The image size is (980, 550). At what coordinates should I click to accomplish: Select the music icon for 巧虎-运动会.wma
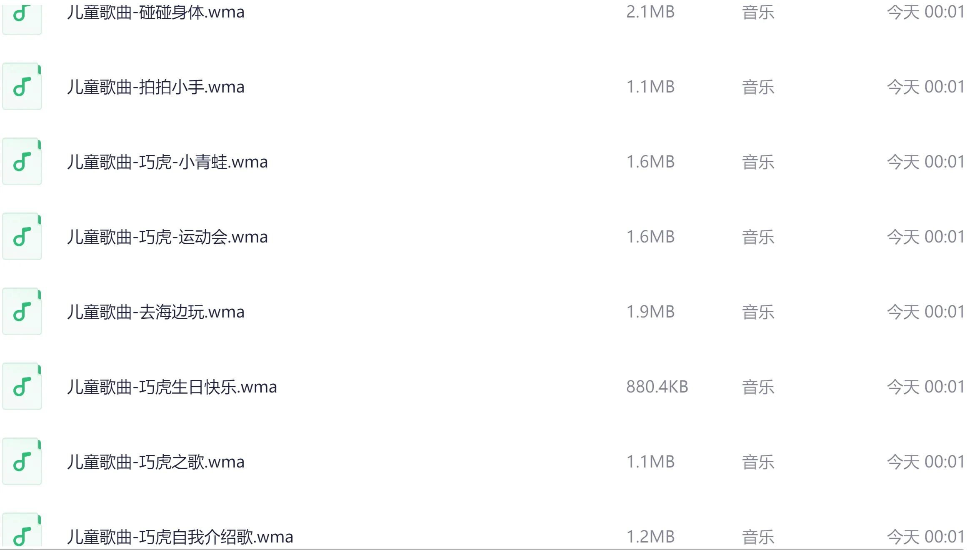pyautogui.click(x=22, y=237)
